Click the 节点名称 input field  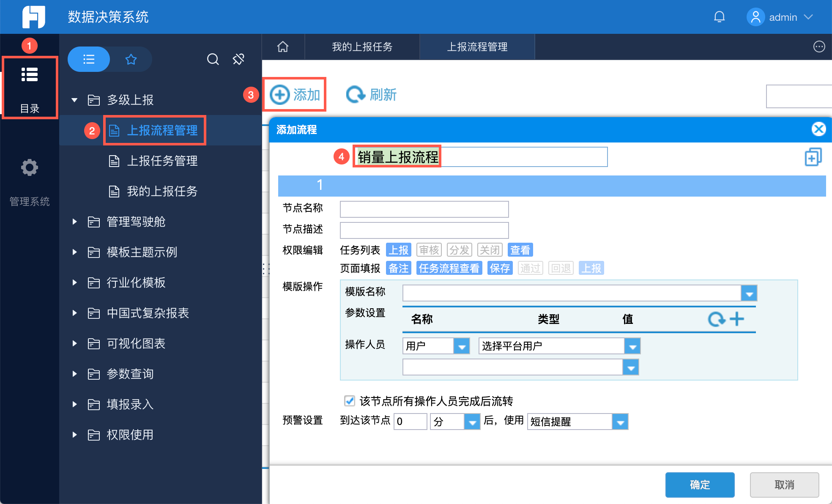click(424, 209)
